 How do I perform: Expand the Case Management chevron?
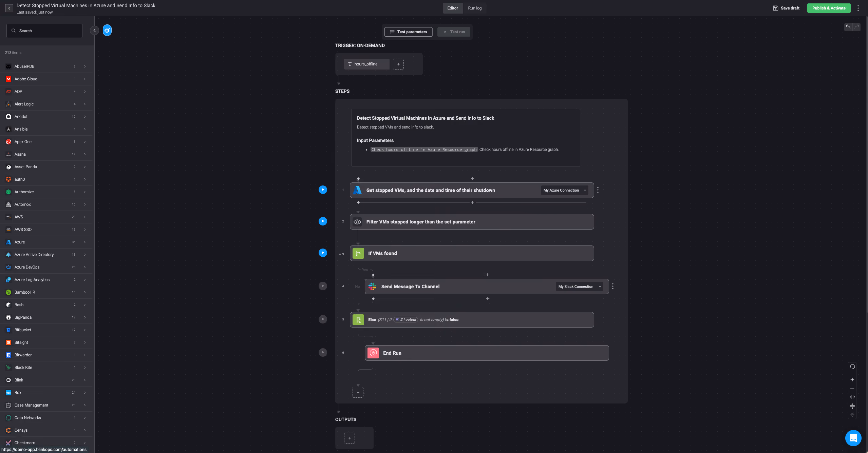[85, 405]
